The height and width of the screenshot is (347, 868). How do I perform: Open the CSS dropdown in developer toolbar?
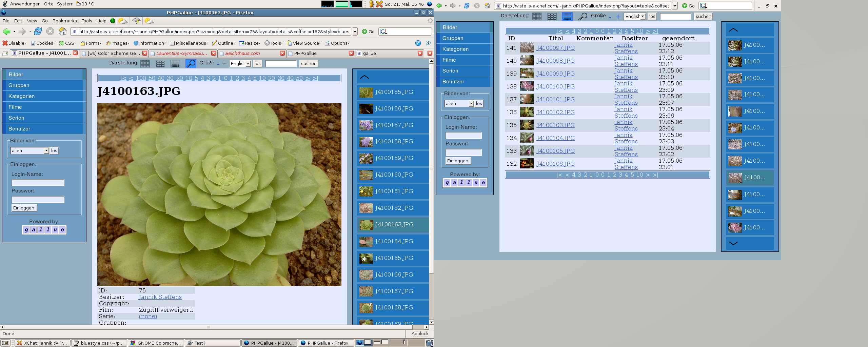pyautogui.click(x=68, y=43)
